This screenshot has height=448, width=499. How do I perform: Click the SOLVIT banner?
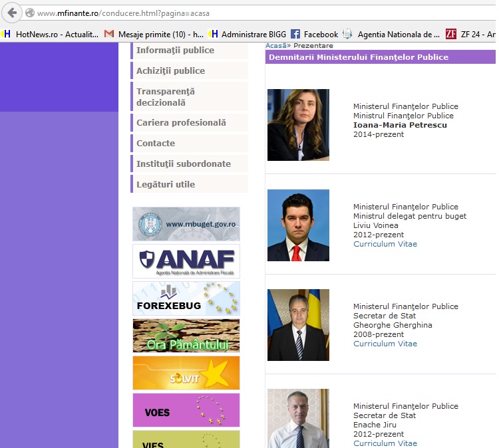coord(186,373)
